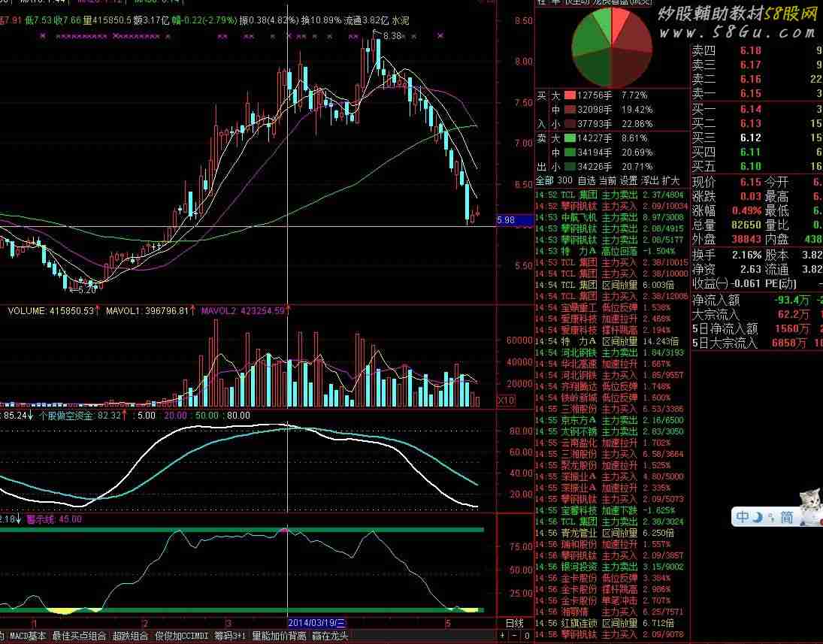This screenshot has width=823, height=644.
Task: Click the minus zoom button below chart
Action: (x=514, y=636)
